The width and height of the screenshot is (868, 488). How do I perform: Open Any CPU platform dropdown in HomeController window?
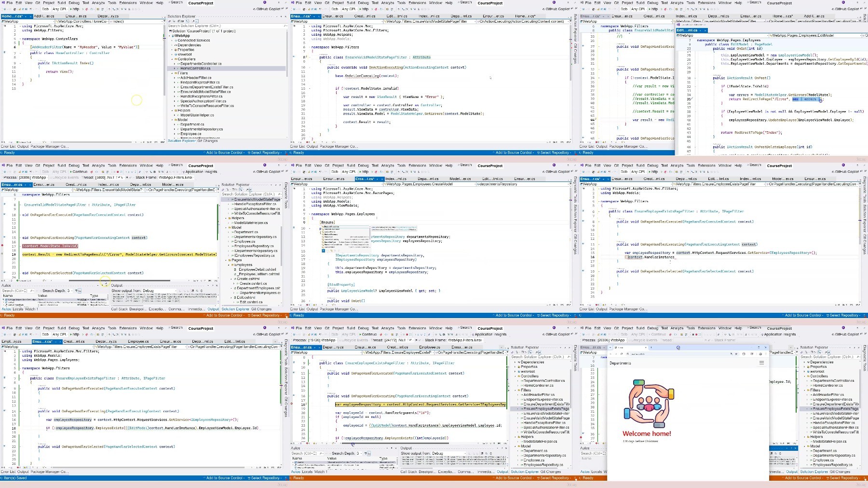tap(60, 9)
